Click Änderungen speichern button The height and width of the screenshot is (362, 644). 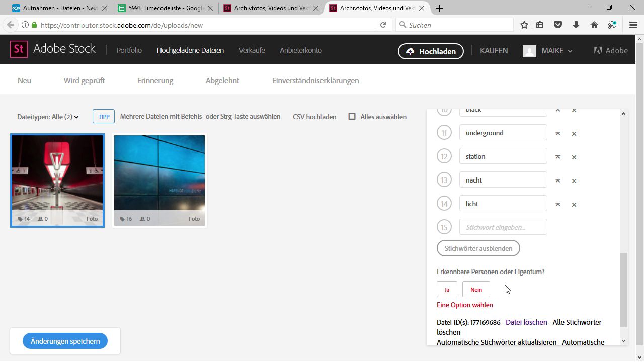[x=65, y=341]
